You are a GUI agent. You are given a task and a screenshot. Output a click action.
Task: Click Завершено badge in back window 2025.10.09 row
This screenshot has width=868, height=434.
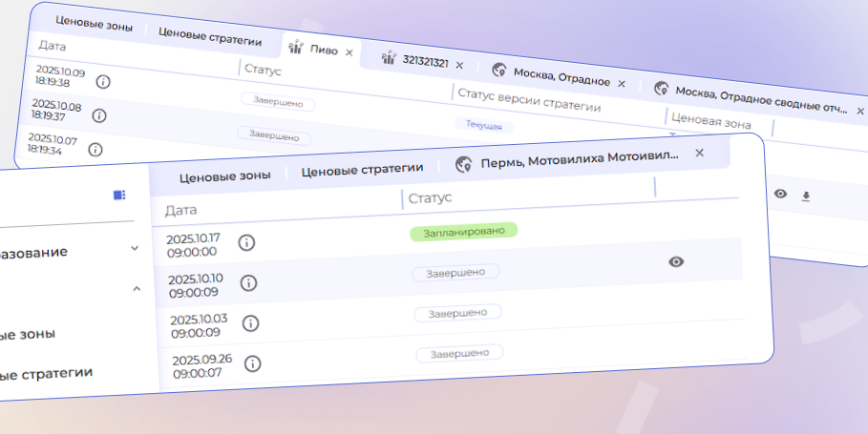278,102
